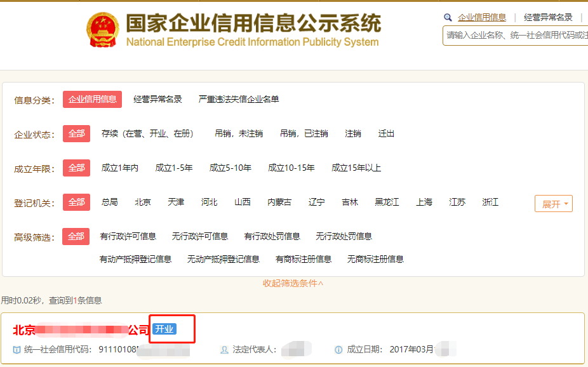
Task: Select 全部 for 高级筛选 filter
Action: click(76, 237)
